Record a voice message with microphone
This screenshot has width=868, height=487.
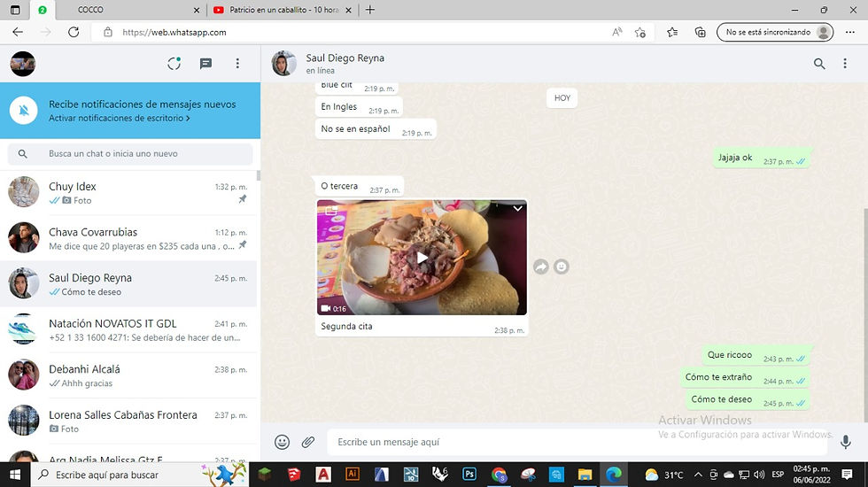(845, 442)
